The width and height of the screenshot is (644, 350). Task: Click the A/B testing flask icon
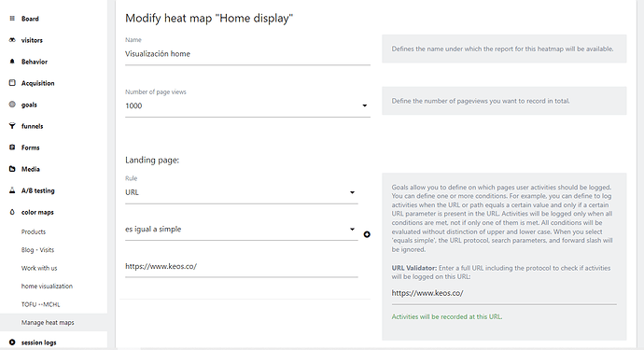(x=12, y=190)
